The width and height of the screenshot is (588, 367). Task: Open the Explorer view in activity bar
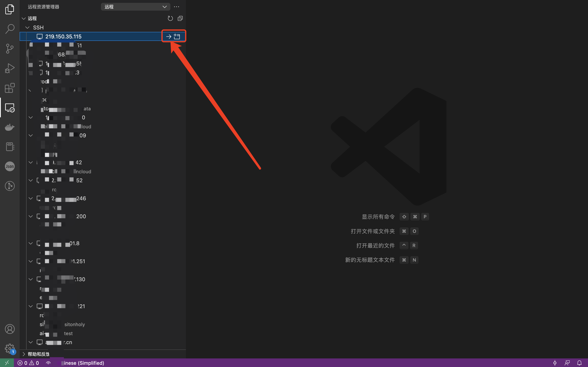coord(10,9)
